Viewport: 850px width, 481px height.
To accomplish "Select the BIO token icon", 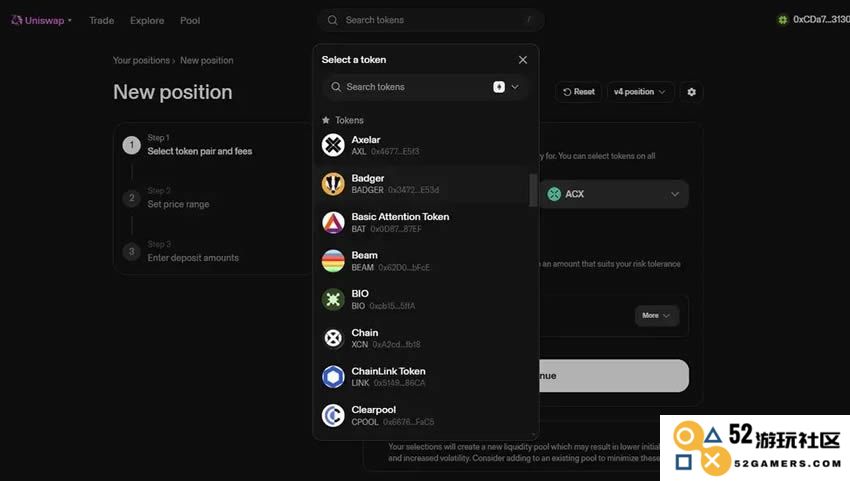I will 333,299.
